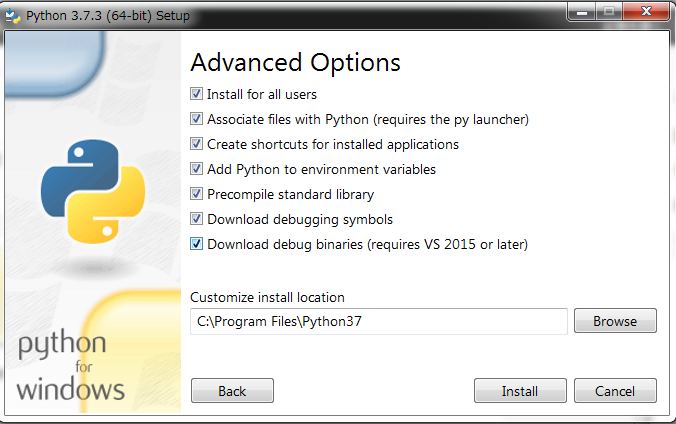
Task: Uncheck Download debug binaries checkbox
Action: pyautogui.click(x=196, y=244)
